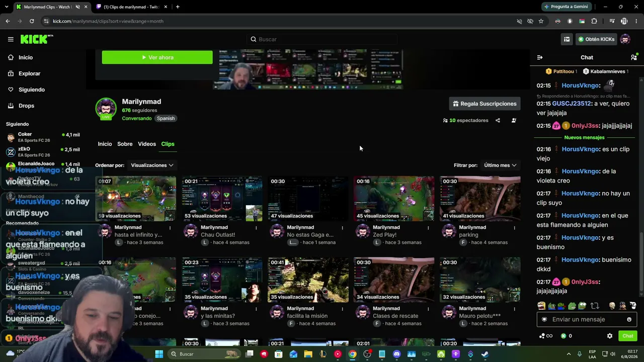Screen dimensions: 644x362
Task: Open more options for 'parking' clip
Action: click(514, 228)
